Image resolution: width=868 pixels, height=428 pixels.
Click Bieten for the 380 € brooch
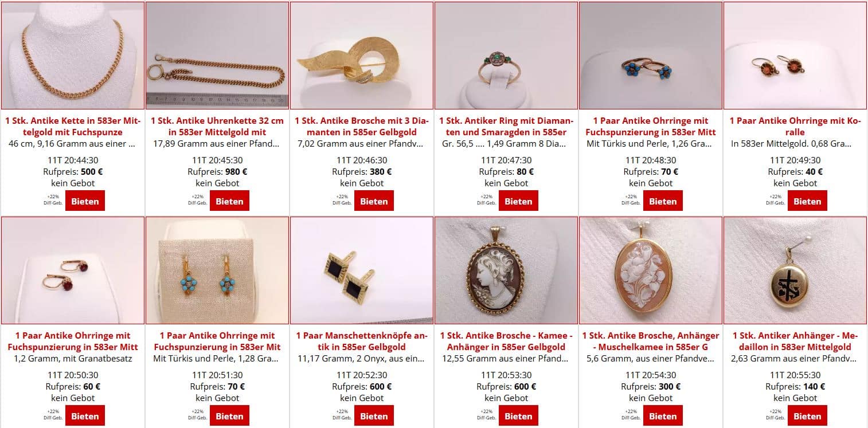point(374,201)
